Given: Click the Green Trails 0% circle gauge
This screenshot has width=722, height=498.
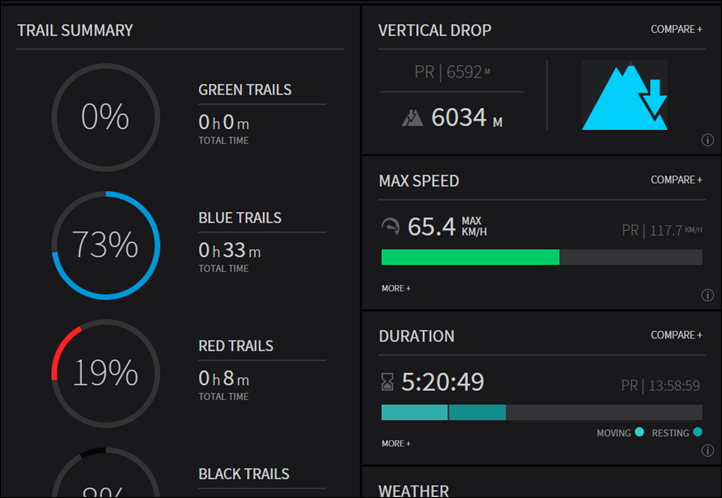Looking at the screenshot, I should pos(106,117).
